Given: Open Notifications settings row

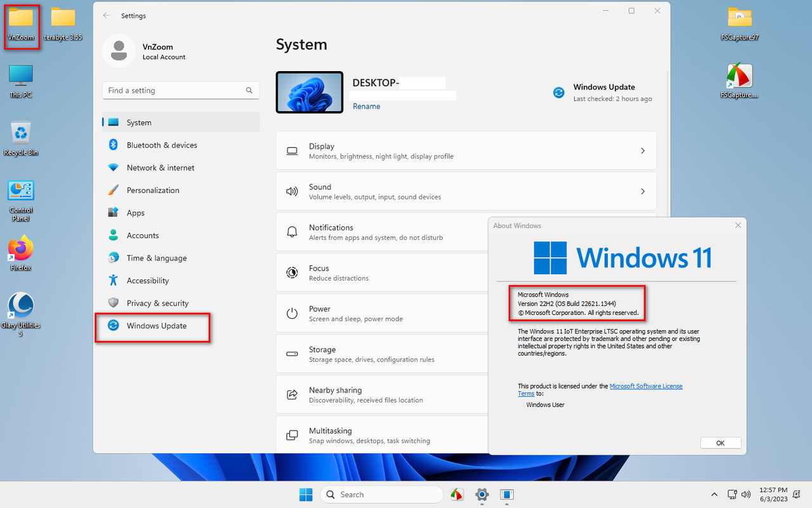Looking at the screenshot, I should 382,232.
